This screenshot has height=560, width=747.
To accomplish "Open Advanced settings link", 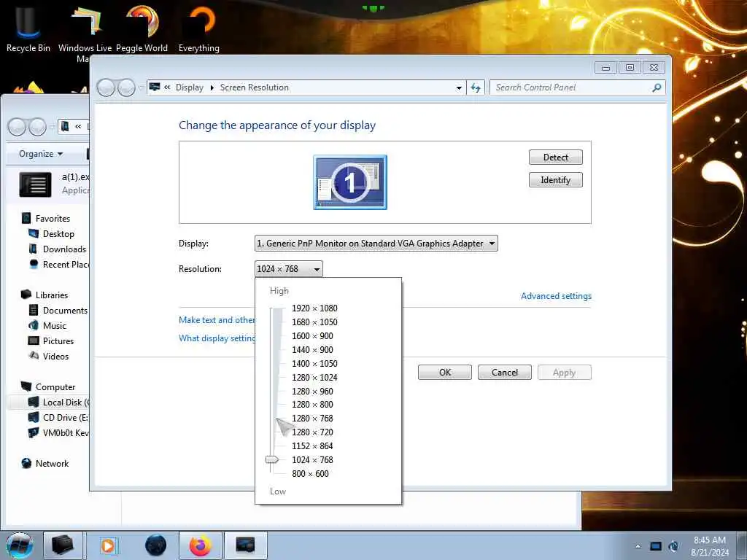I will click(x=556, y=296).
